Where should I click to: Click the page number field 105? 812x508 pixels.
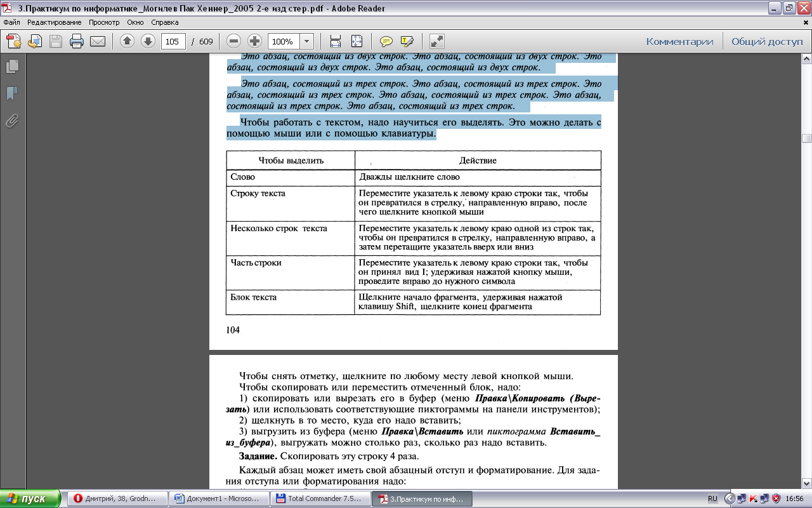(173, 41)
